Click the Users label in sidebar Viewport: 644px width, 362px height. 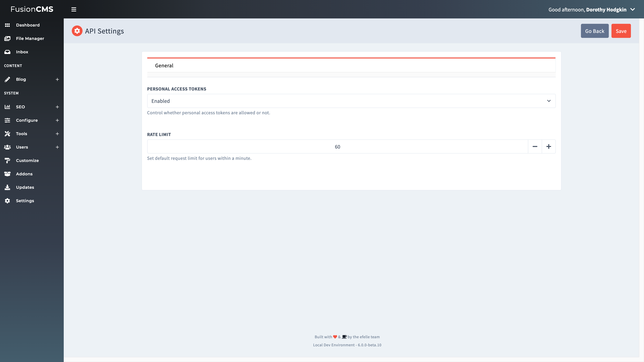point(22,147)
